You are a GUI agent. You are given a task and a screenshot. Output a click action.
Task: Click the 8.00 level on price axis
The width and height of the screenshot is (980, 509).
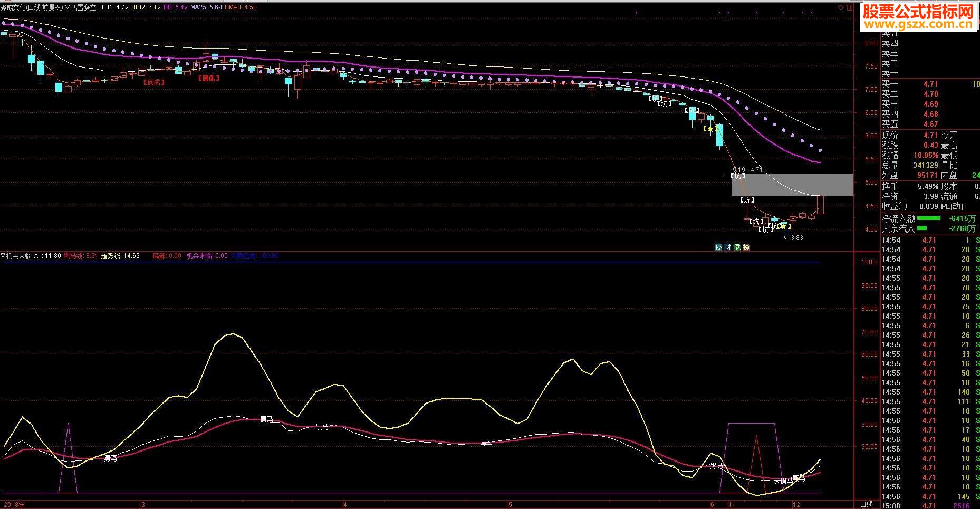871,43
